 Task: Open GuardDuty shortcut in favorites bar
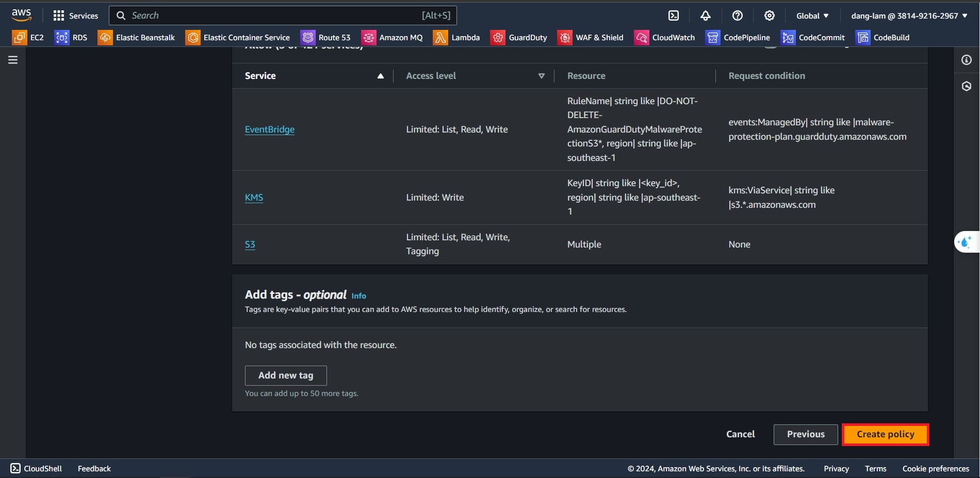tap(519, 37)
